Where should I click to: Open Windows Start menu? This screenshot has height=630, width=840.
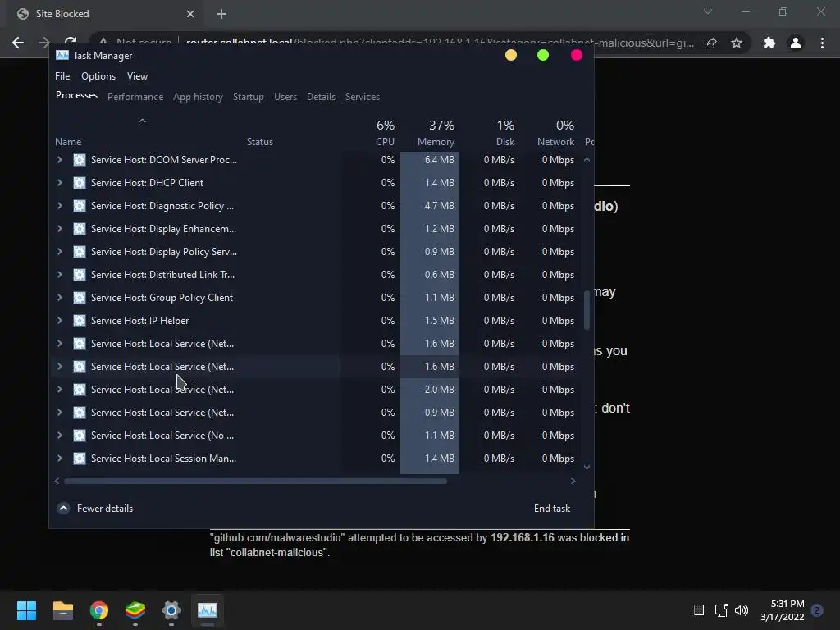[x=26, y=610]
